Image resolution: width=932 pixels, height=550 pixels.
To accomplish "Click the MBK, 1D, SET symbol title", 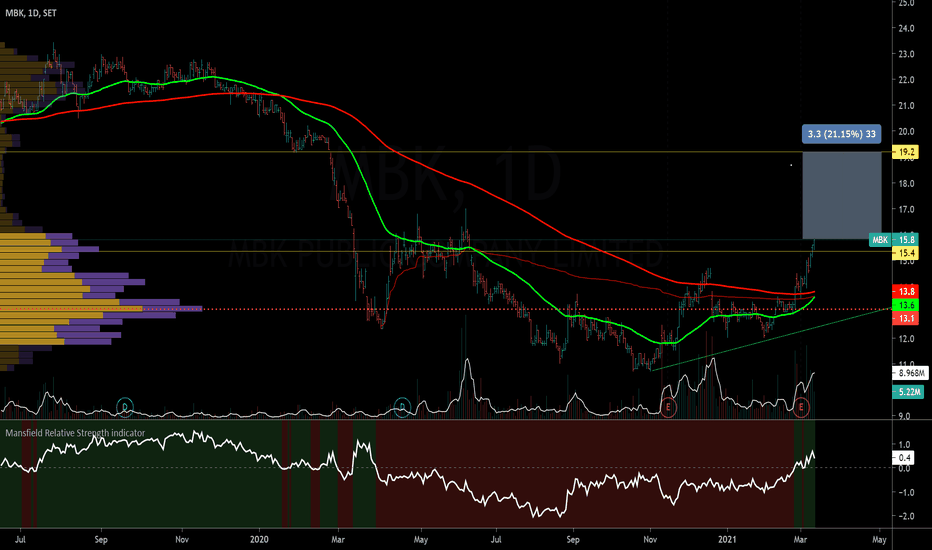I will coord(31,12).
